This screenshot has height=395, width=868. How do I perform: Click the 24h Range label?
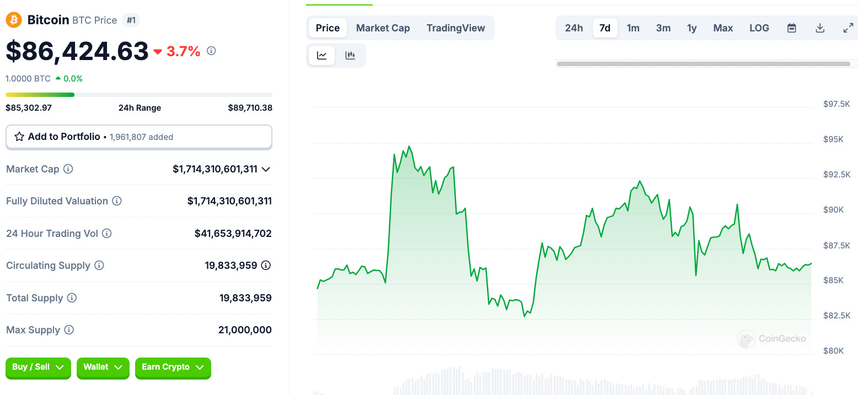(x=140, y=108)
